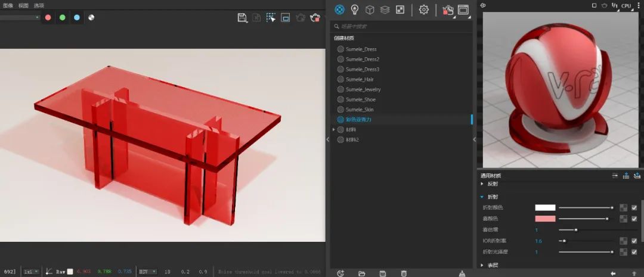This screenshot has width=644, height=277.
Task: Open V-Ray render settings gear
Action: coord(423,10)
